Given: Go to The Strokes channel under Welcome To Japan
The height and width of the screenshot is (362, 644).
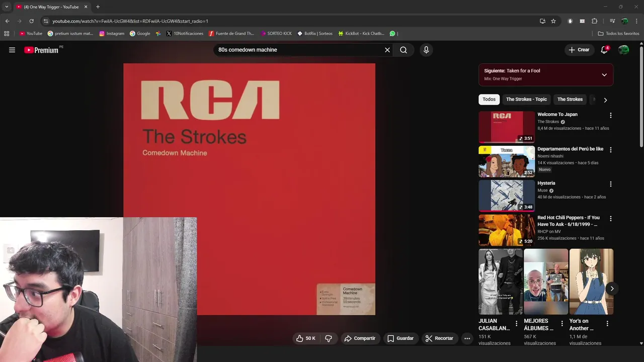Looking at the screenshot, I should click(x=548, y=122).
